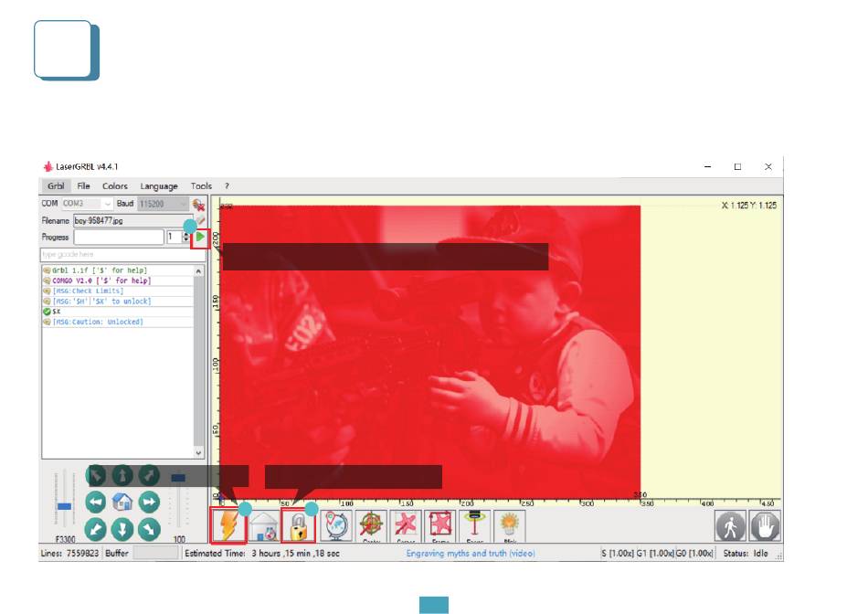
Task: Click the Homing house icon in toolbar
Action: click(x=263, y=527)
